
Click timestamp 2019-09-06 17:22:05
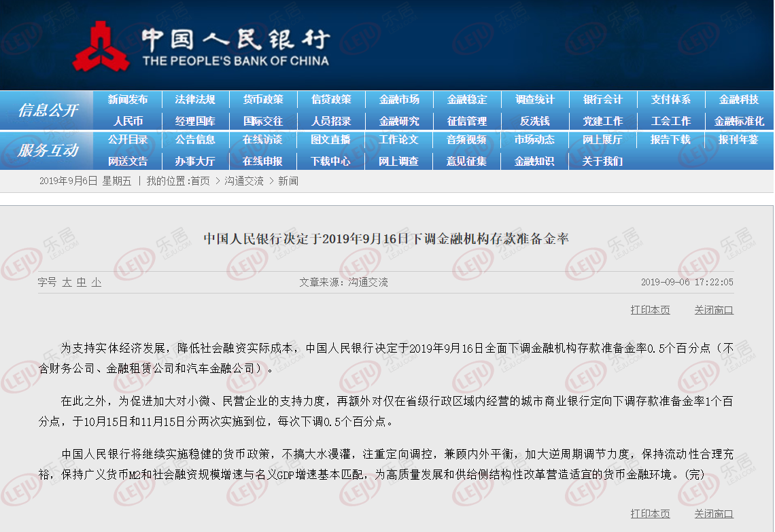tap(687, 282)
